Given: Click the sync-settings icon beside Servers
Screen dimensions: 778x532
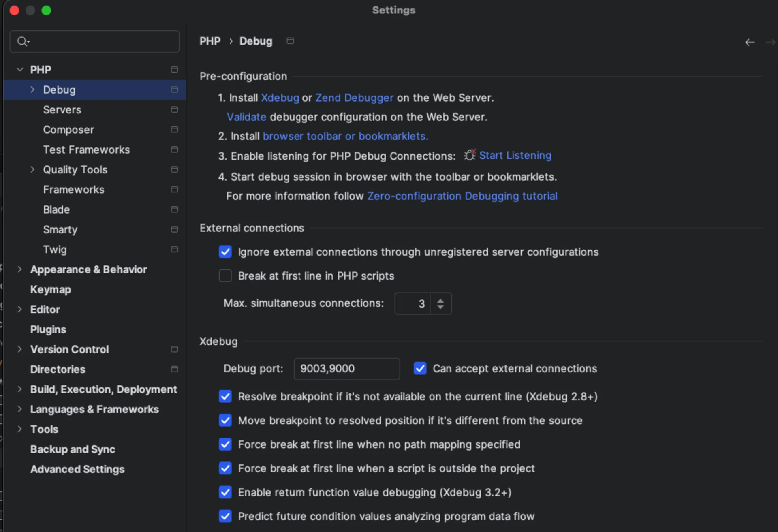Looking at the screenshot, I should (174, 109).
